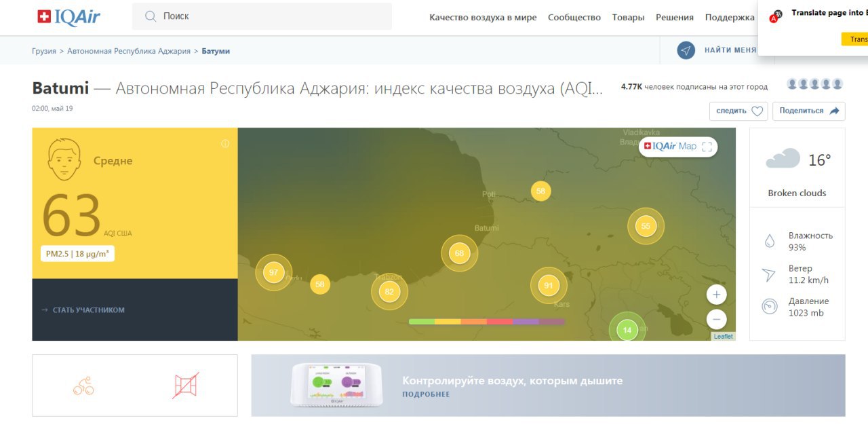Open Качество воздуха в мире menu
This screenshot has height=429, width=868.
[483, 18]
